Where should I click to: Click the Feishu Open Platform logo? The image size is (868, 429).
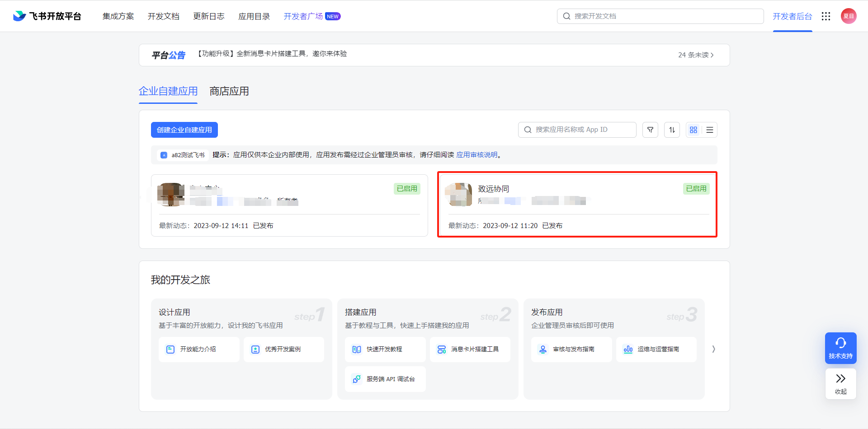[x=47, y=16]
